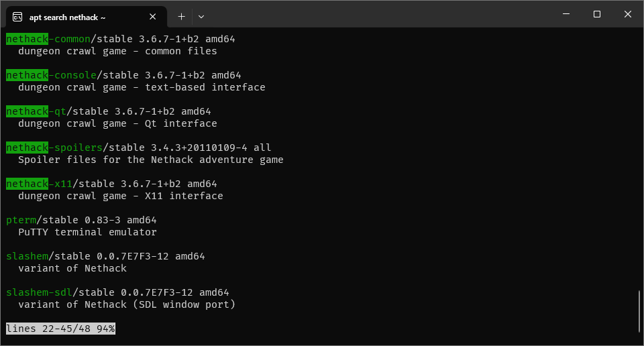
Task: Open a new tab with the plus button
Action: tap(181, 16)
